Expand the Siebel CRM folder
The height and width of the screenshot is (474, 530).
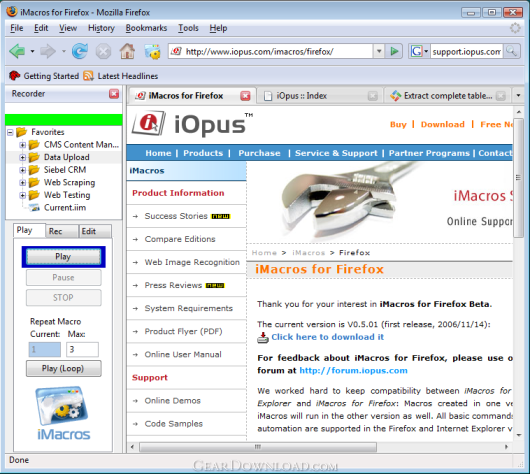point(22,170)
